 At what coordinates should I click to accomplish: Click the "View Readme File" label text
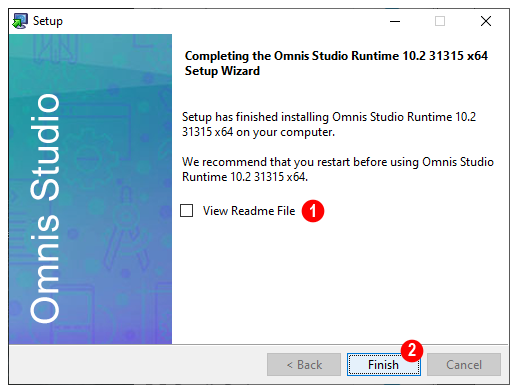249,211
